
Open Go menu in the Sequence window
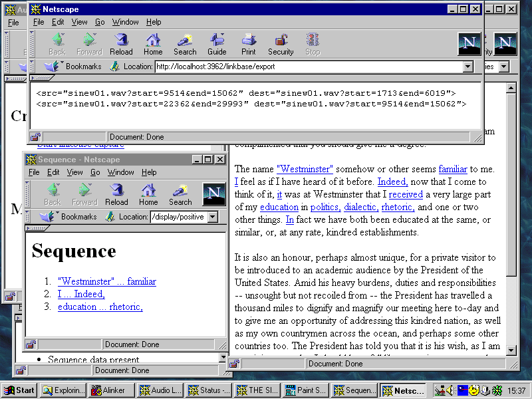click(95, 172)
